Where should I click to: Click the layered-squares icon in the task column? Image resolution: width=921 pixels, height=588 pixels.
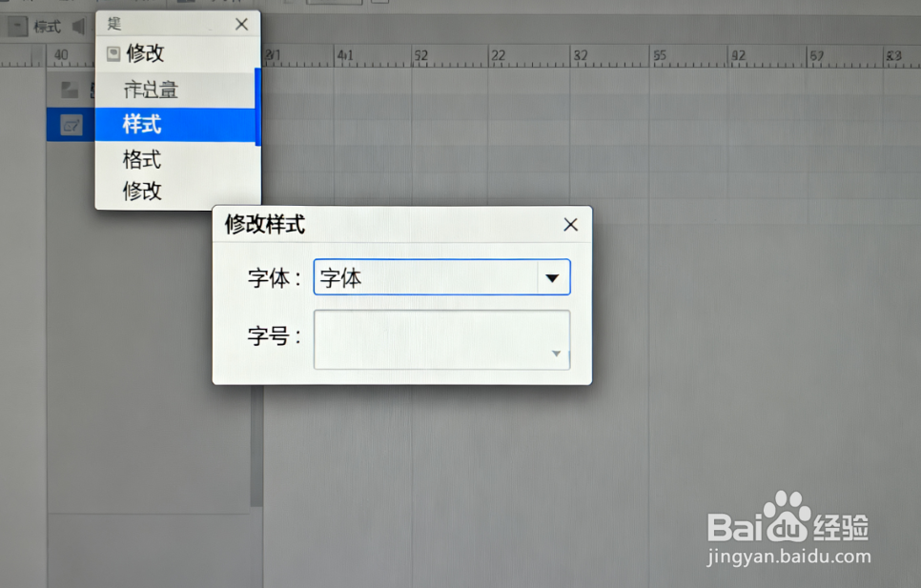point(70,89)
